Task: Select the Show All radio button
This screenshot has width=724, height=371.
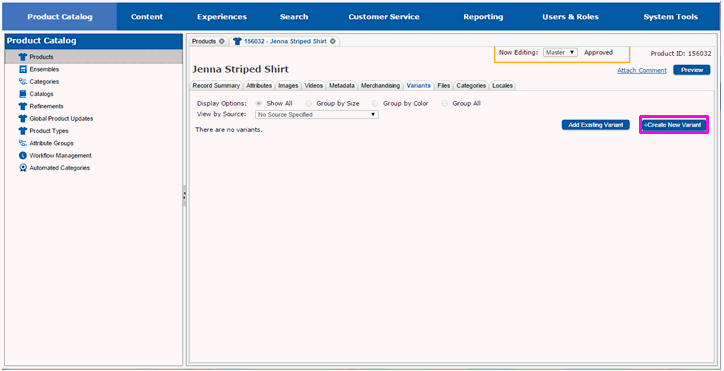Action: [259, 103]
